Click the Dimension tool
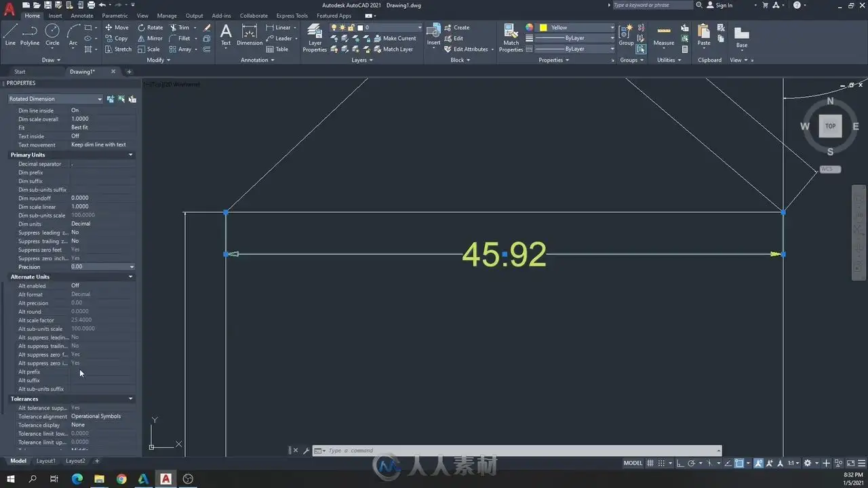The image size is (868, 488). (250, 35)
